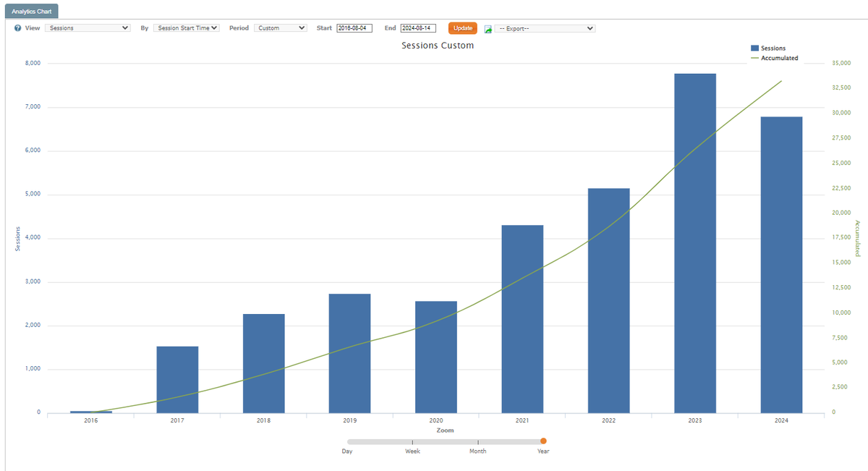Click the orange zoom slider handle
Image resolution: width=868 pixels, height=471 pixels.
[x=543, y=441]
